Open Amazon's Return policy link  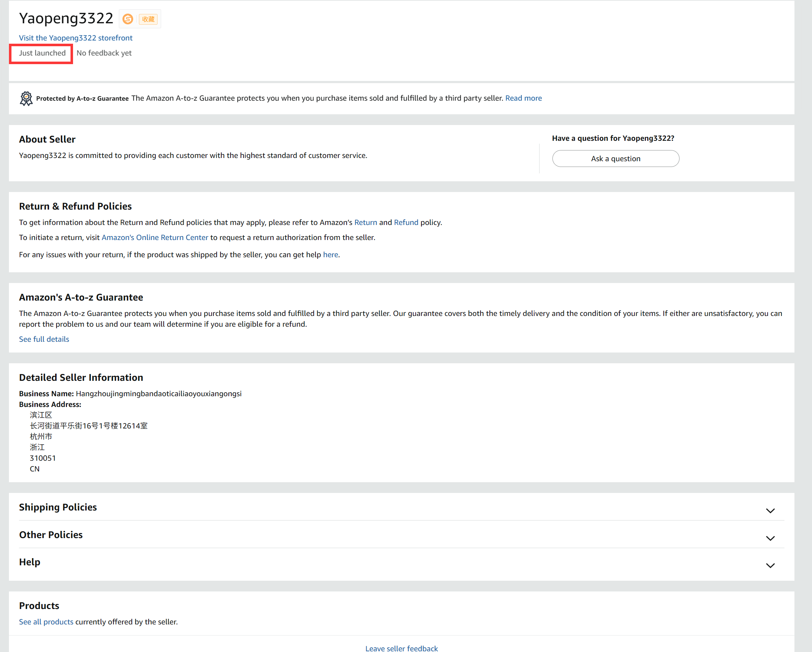pos(365,222)
